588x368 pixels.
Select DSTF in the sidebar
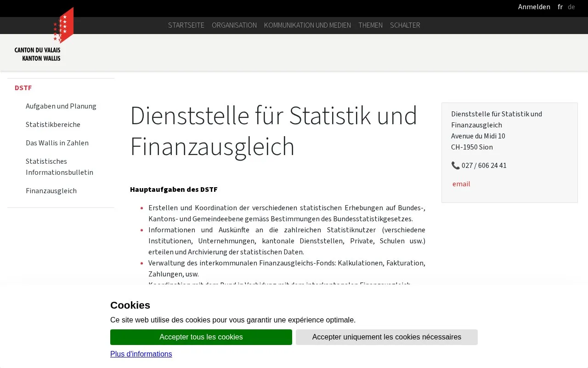23,88
